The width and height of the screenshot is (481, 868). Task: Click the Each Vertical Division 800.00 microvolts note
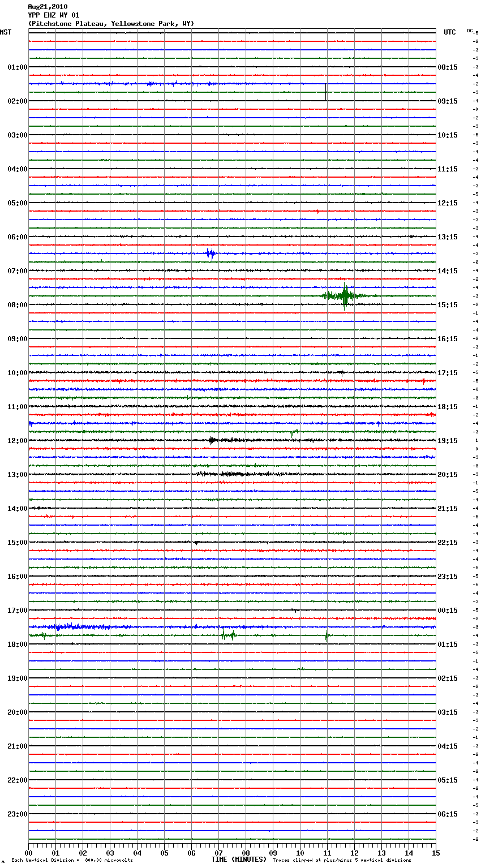pos(72,860)
